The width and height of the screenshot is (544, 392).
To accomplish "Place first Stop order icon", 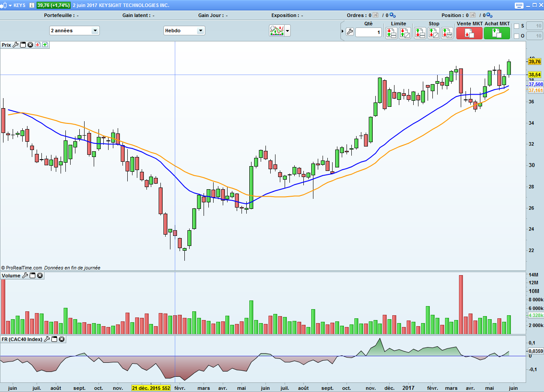I will pos(420,33).
